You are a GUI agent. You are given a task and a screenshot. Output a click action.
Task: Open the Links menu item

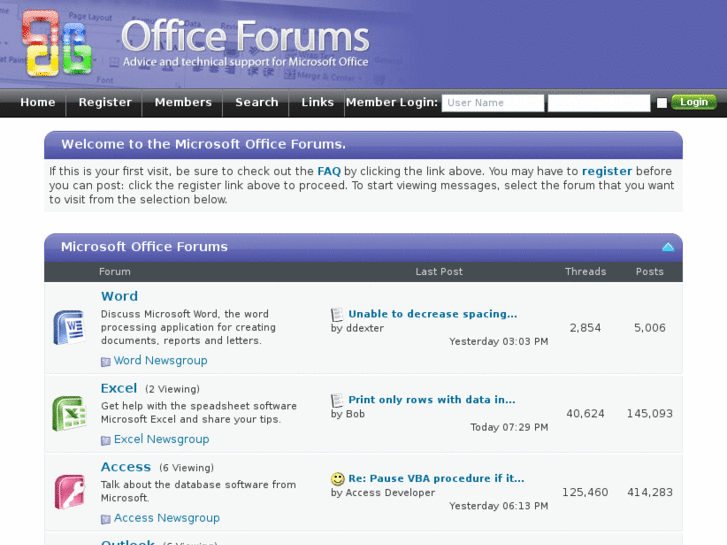pyautogui.click(x=317, y=102)
